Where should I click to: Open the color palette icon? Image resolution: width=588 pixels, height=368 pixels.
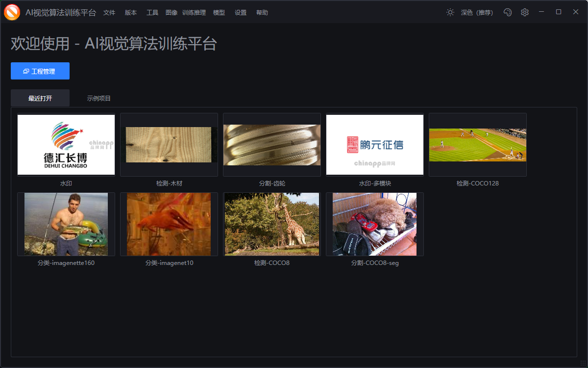[x=508, y=12]
